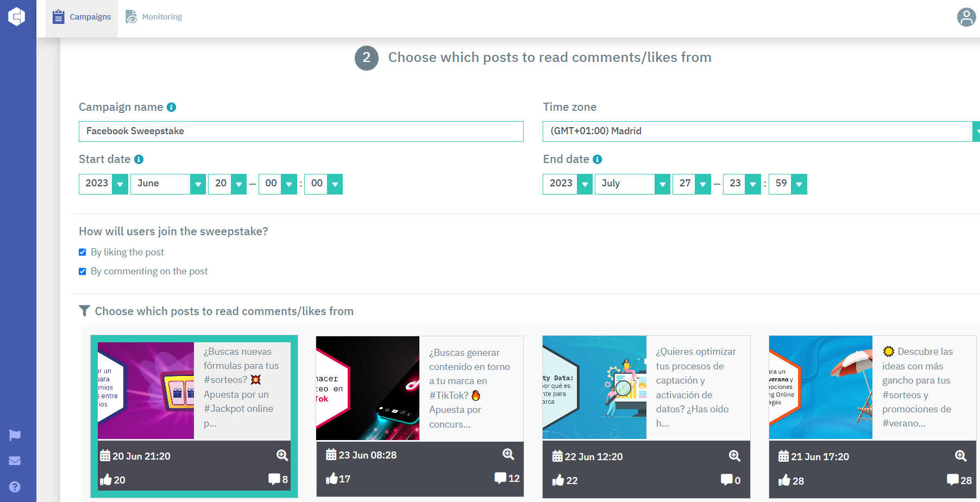Uncheck 'By commenting on the post'

point(83,271)
